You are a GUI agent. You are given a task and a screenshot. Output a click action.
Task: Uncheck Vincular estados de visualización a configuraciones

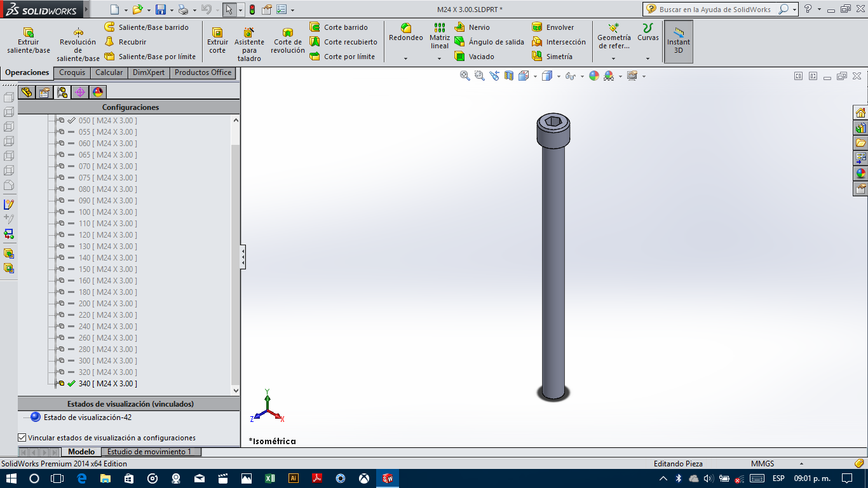[x=22, y=438]
